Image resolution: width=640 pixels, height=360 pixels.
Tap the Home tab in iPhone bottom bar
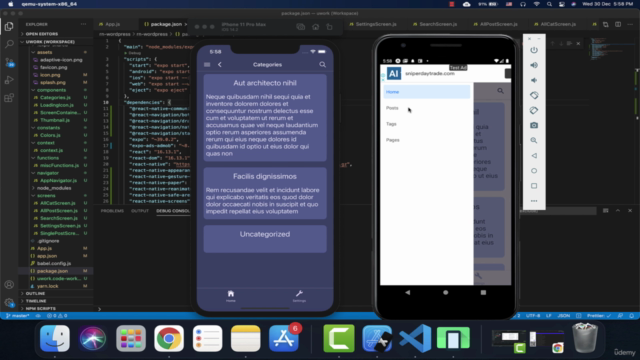[231, 296]
